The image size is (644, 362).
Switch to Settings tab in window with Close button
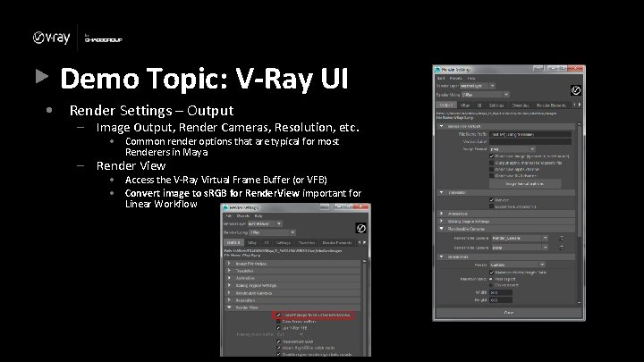coord(496,105)
